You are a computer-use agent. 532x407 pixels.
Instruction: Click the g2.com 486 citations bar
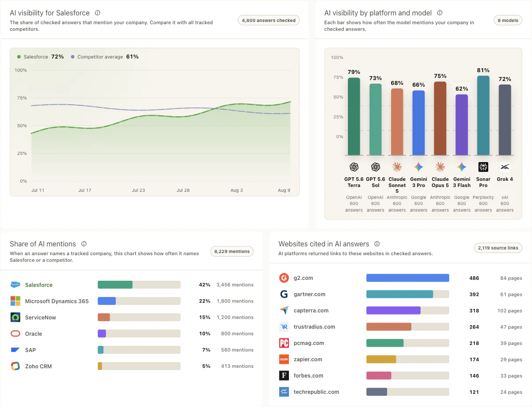tap(408, 278)
